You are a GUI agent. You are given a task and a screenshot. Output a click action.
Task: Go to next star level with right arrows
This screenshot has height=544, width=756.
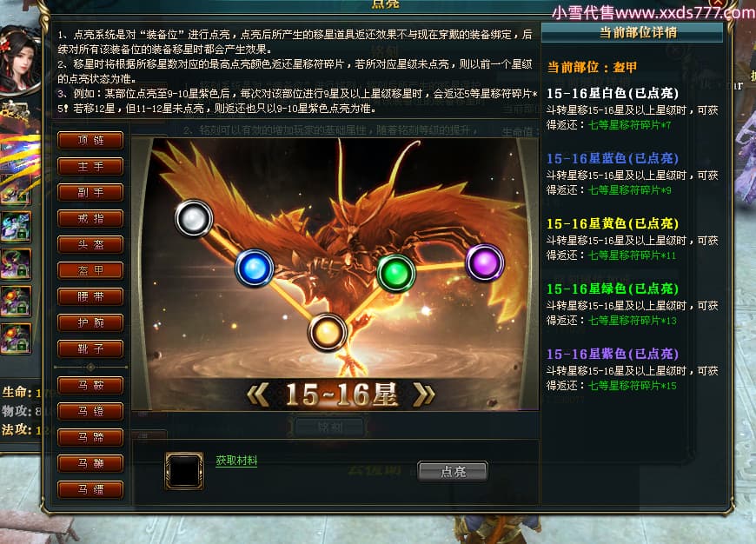click(x=424, y=395)
